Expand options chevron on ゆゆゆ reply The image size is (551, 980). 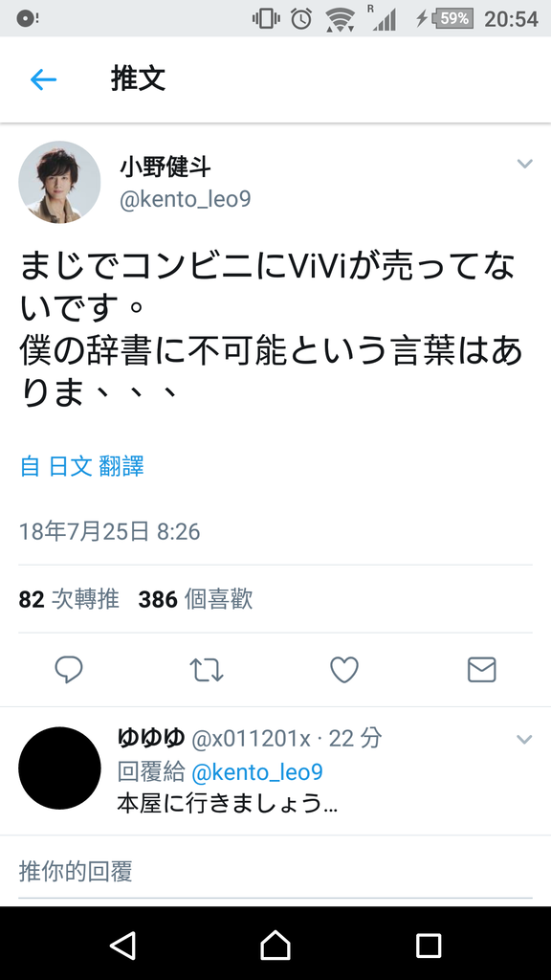coord(525,740)
